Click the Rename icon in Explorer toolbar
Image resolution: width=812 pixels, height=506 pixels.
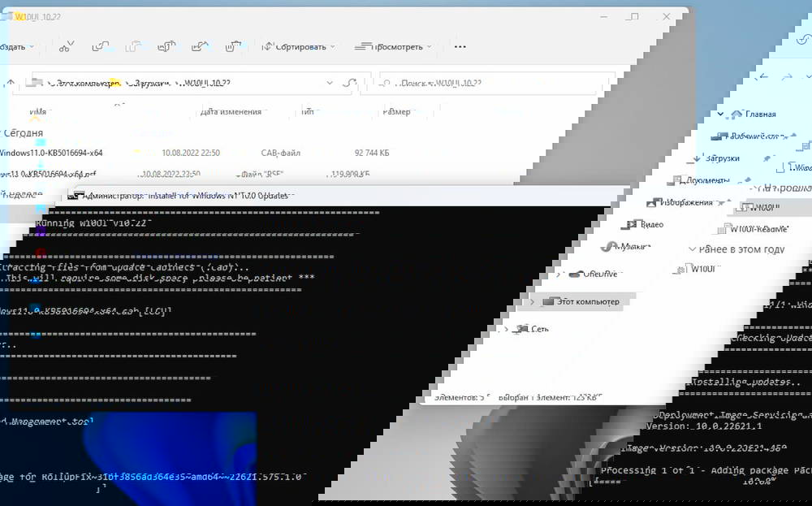click(166, 46)
